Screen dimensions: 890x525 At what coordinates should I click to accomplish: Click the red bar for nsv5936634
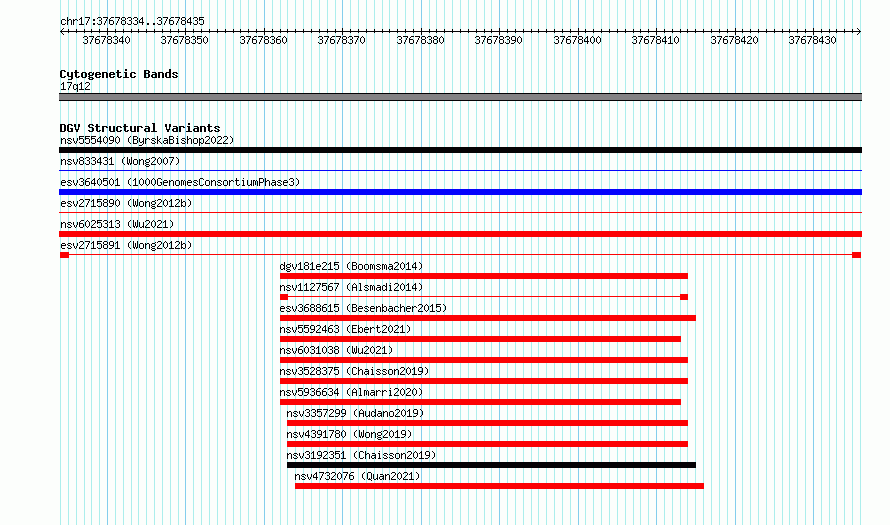click(x=480, y=402)
